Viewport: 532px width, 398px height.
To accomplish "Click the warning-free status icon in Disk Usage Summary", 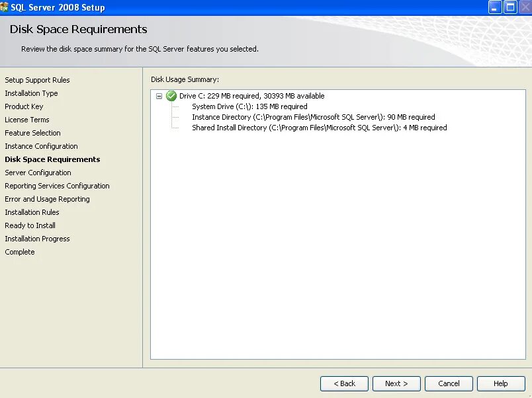I will click(x=171, y=95).
